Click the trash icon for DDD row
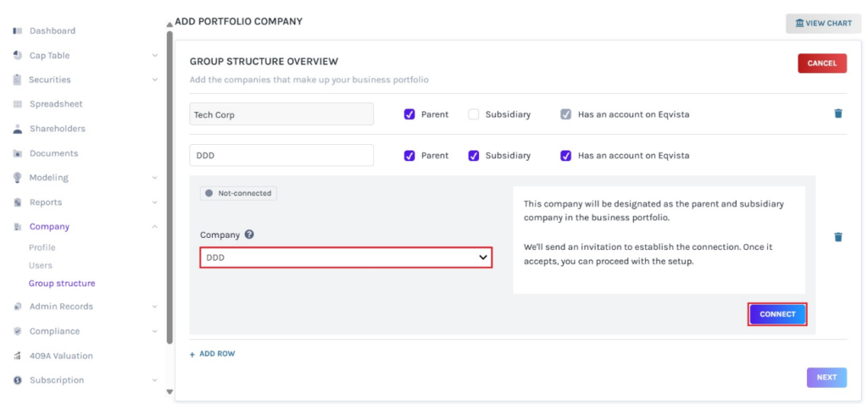 coord(837,237)
